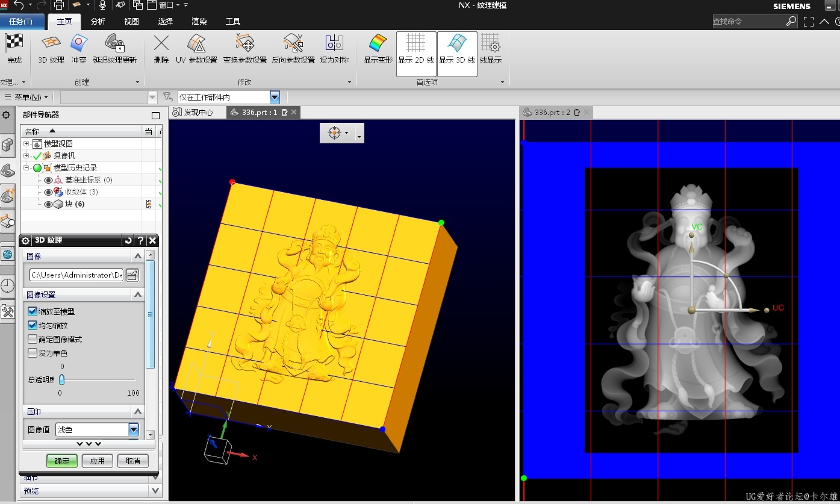840x504 pixels.
Task: Expand 预览 panel section
Action: point(156,491)
